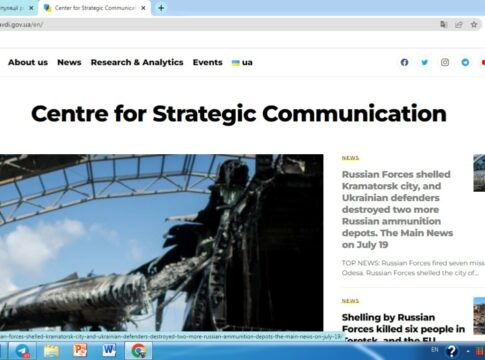The height and width of the screenshot is (360, 485).
Task: Bookmark this page with the star icon
Action: point(474,24)
